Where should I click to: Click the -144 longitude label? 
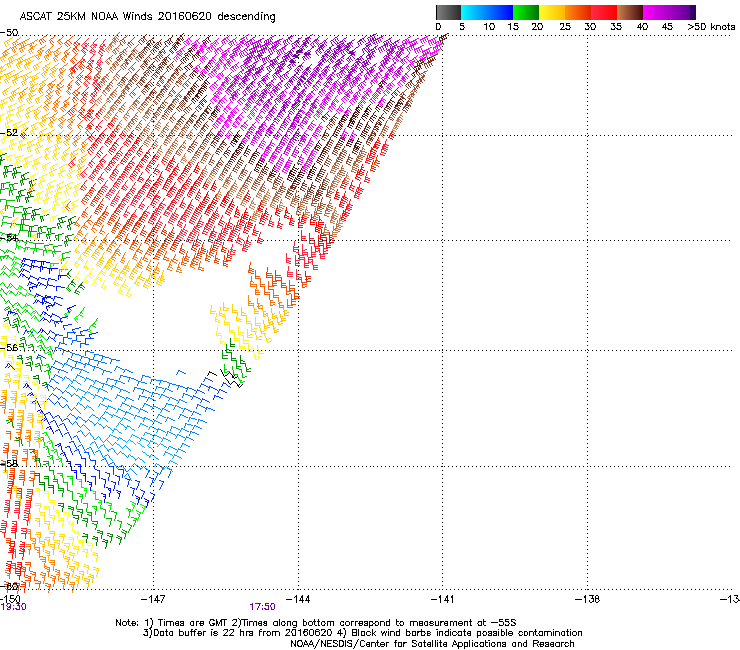click(298, 599)
